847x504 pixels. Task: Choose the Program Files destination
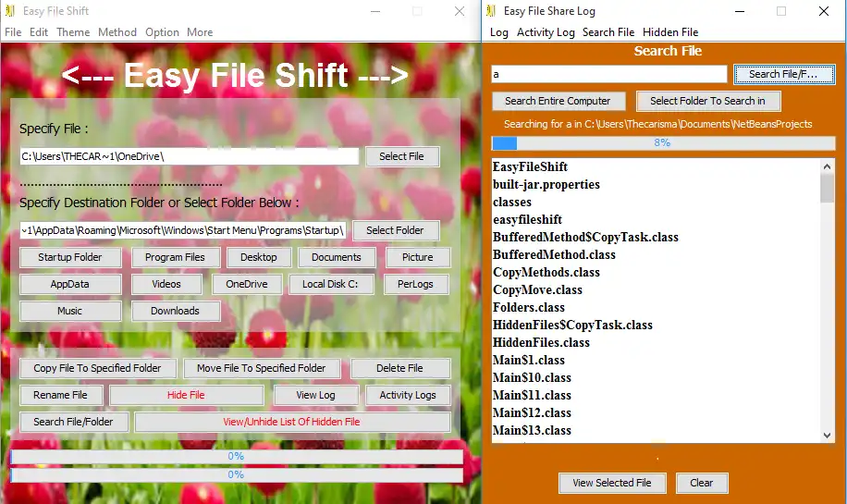175,257
